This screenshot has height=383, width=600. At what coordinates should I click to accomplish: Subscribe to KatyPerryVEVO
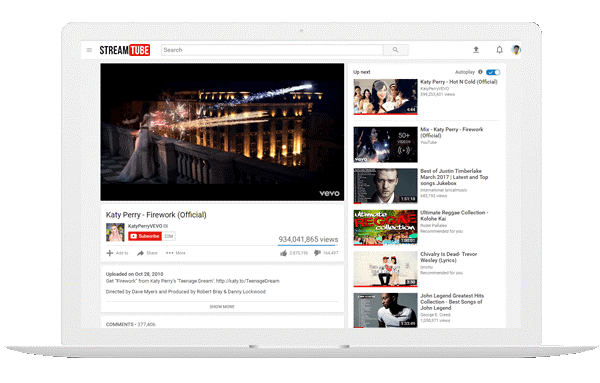tap(145, 236)
